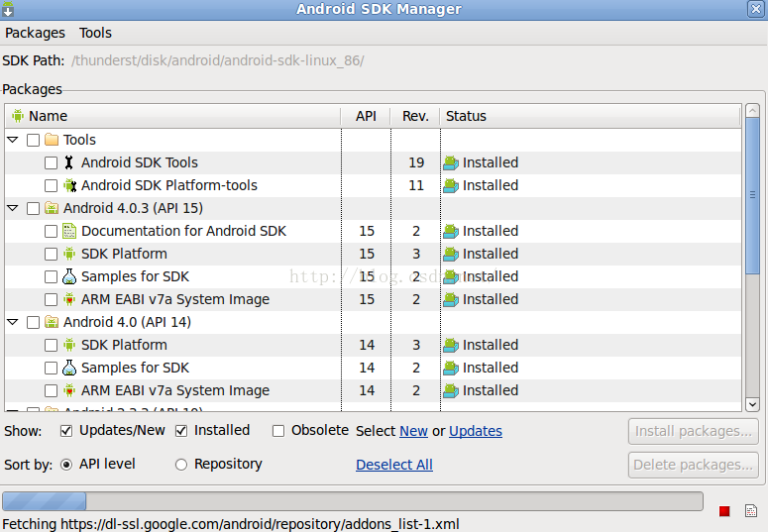This screenshot has width=768, height=532.
Task: Click the packages list vertical scrollbar thumb
Action: tap(752, 195)
